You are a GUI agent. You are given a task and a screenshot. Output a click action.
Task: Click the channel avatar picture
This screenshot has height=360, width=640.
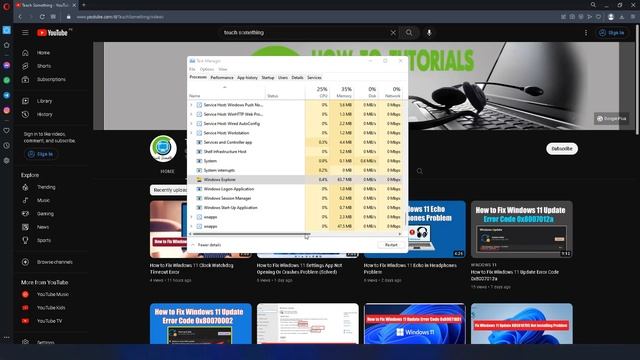pos(163,149)
